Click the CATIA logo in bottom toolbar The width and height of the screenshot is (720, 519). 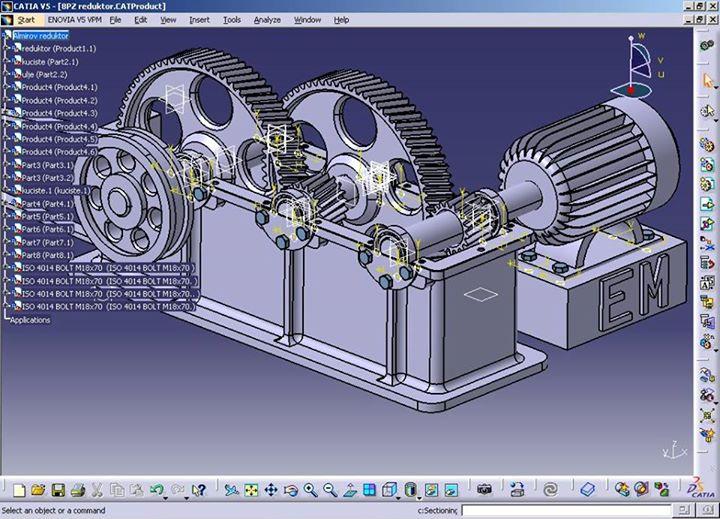(702, 488)
